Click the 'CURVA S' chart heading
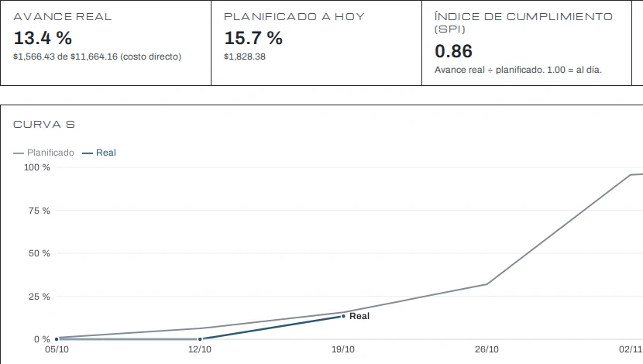The image size is (643, 364). (x=44, y=124)
